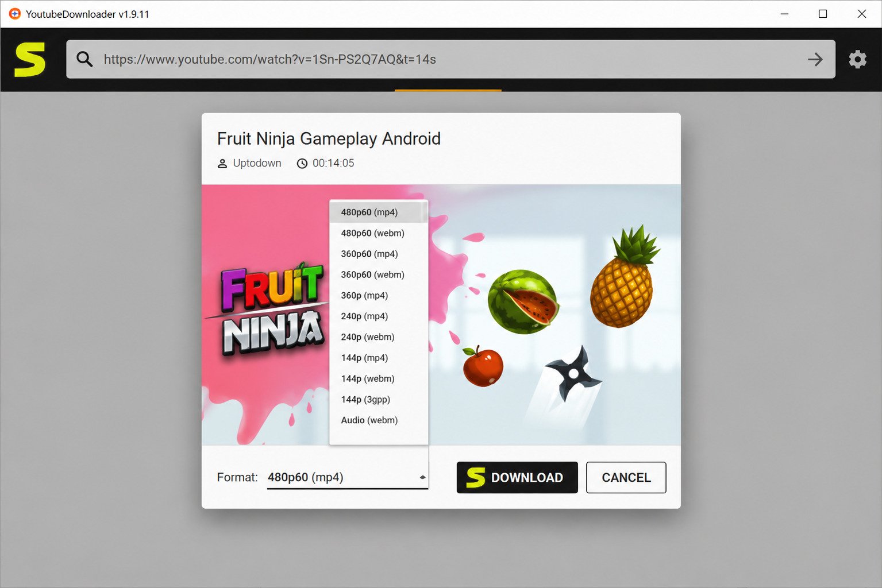Close the YoutubeDownloader window
Viewport: 882px width, 588px height.
[861, 14]
